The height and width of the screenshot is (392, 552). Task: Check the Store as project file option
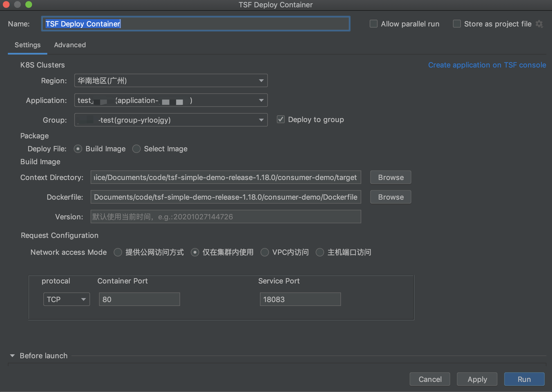[457, 24]
